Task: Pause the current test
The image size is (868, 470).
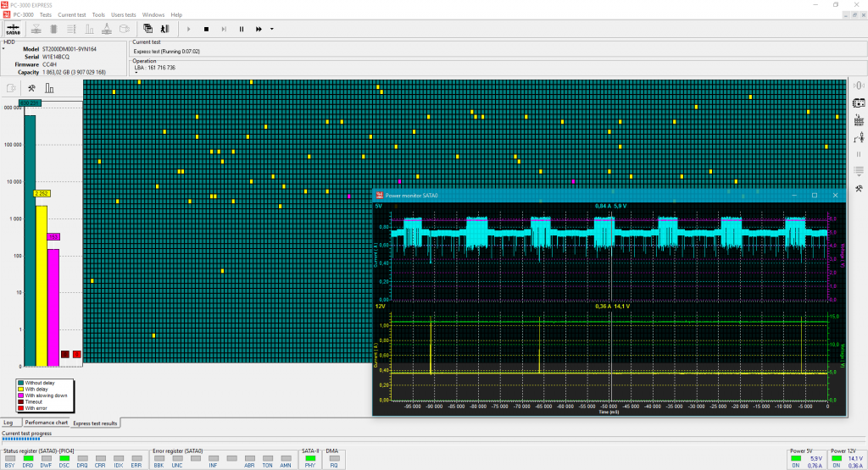Action: tap(242, 29)
